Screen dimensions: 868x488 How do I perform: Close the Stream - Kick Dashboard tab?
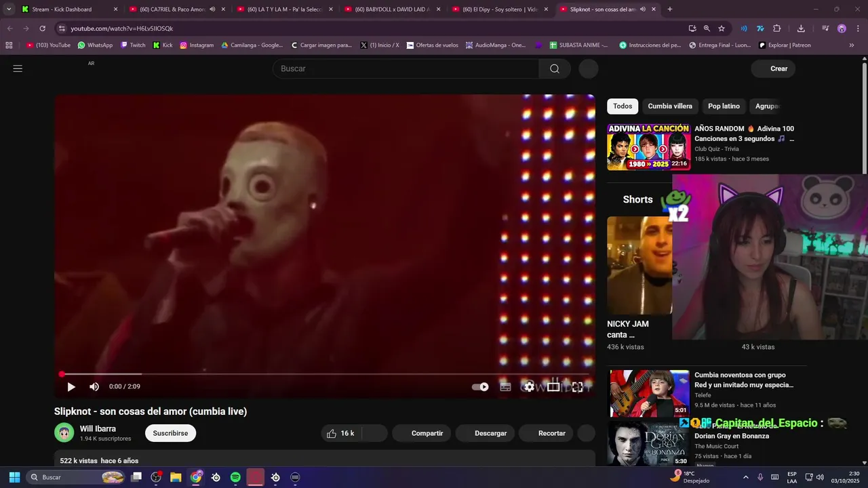point(115,9)
